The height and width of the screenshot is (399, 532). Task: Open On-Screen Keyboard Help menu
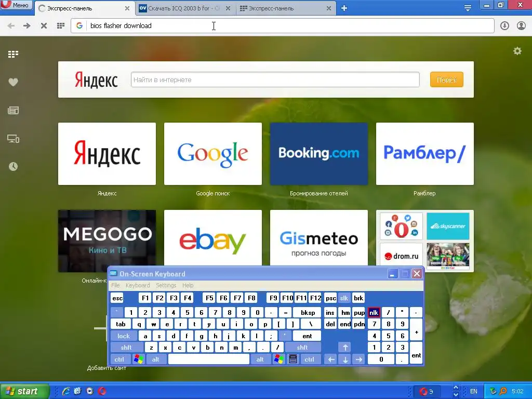pyautogui.click(x=188, y=285)
